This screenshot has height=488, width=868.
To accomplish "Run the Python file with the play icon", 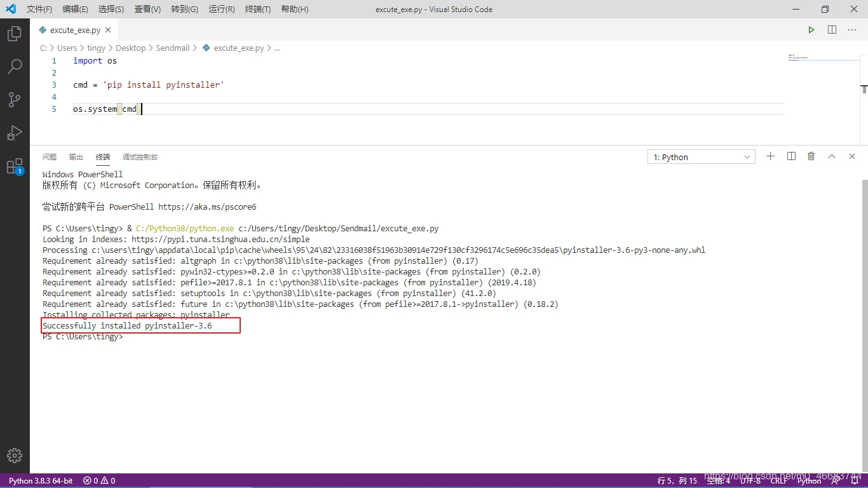I will pyautogui.click(x=811, y=29).
